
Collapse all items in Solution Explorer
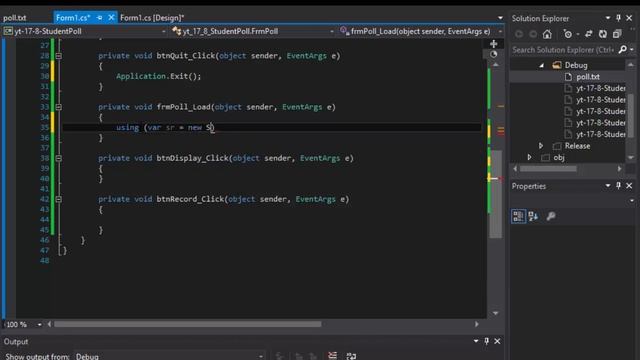tap(617, 34)
